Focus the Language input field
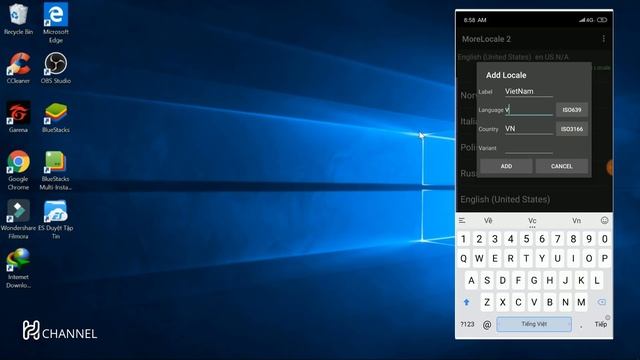This screenshot has width=640, height=360. [x=529, y=110]
